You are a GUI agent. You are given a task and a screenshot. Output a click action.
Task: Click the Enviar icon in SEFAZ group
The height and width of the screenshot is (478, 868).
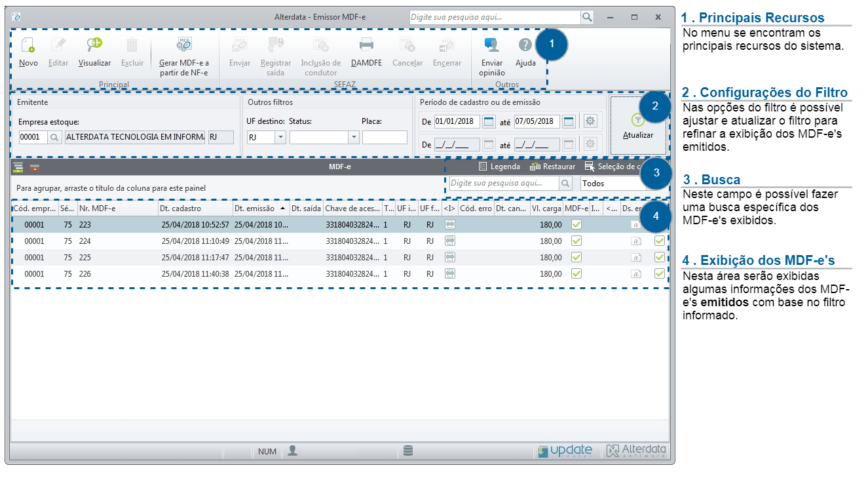(240, 45)
